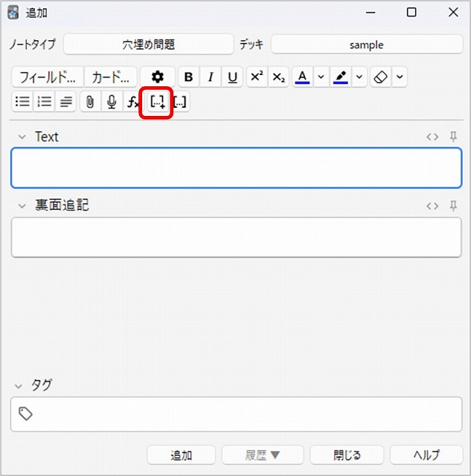Insert an unordered bullet list
The image size is (471, 476).
tap(22, 101)
